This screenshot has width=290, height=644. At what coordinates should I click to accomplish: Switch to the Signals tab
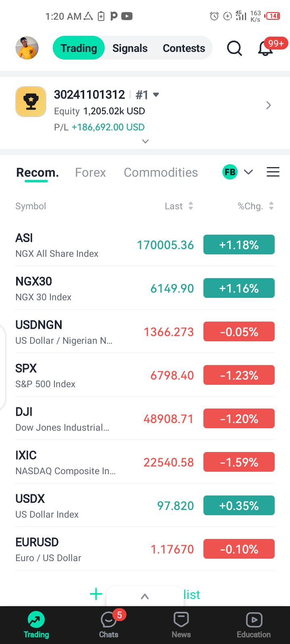[130, 48]
